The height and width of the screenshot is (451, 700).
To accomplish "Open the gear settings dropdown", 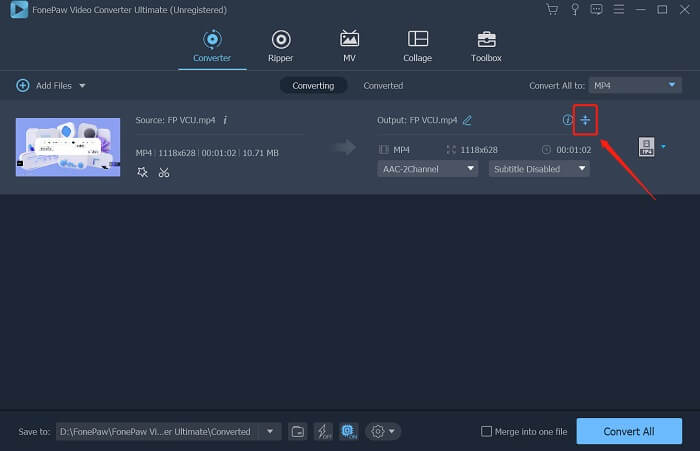I will (x=383, y=431).
